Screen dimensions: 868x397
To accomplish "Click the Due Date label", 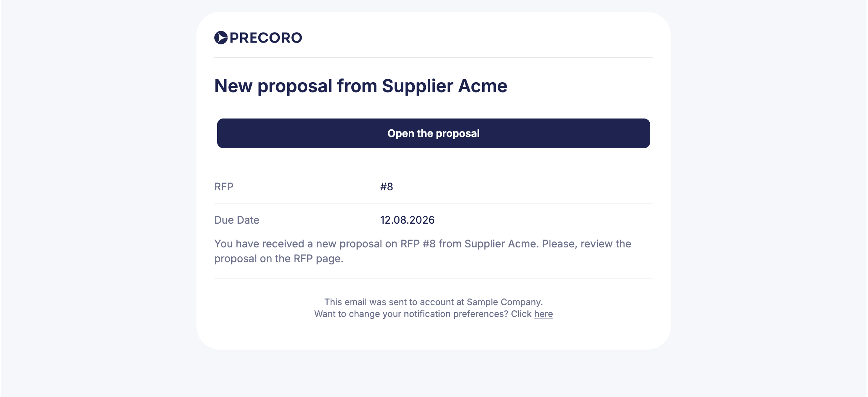I will point(237,220).
